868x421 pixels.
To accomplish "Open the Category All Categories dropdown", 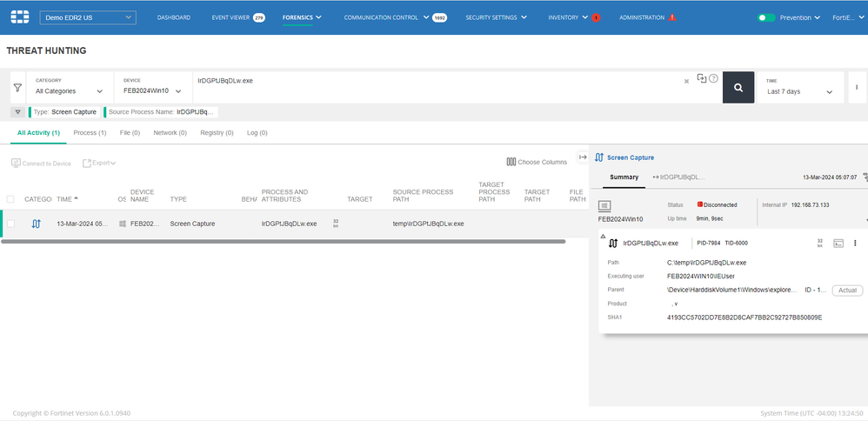I will 70,87.
